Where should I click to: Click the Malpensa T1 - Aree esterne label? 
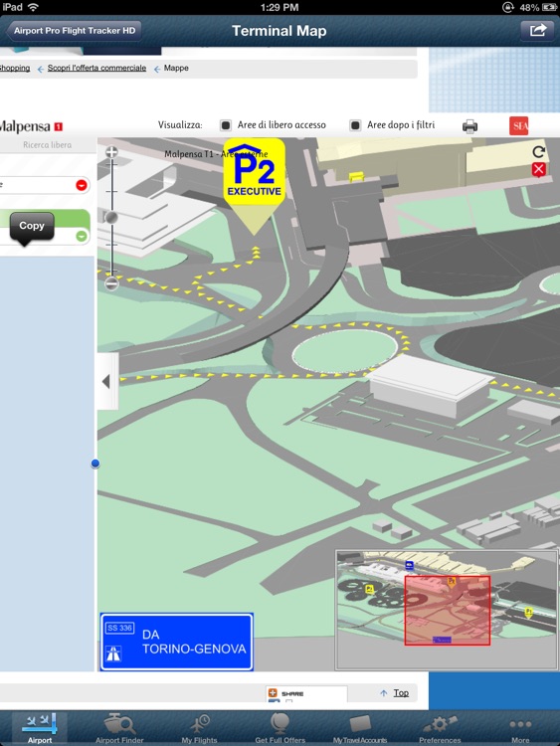[216, 154]
